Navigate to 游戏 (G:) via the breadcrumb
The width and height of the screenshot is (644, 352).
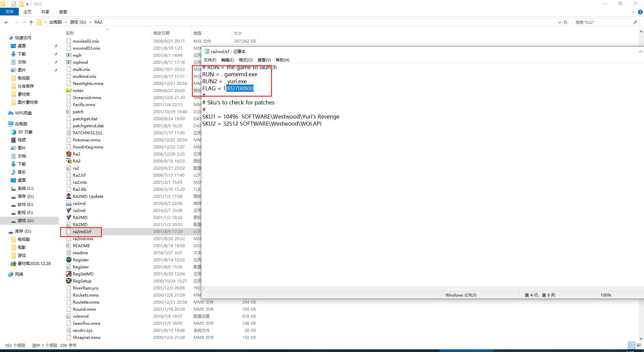(78, 22)
